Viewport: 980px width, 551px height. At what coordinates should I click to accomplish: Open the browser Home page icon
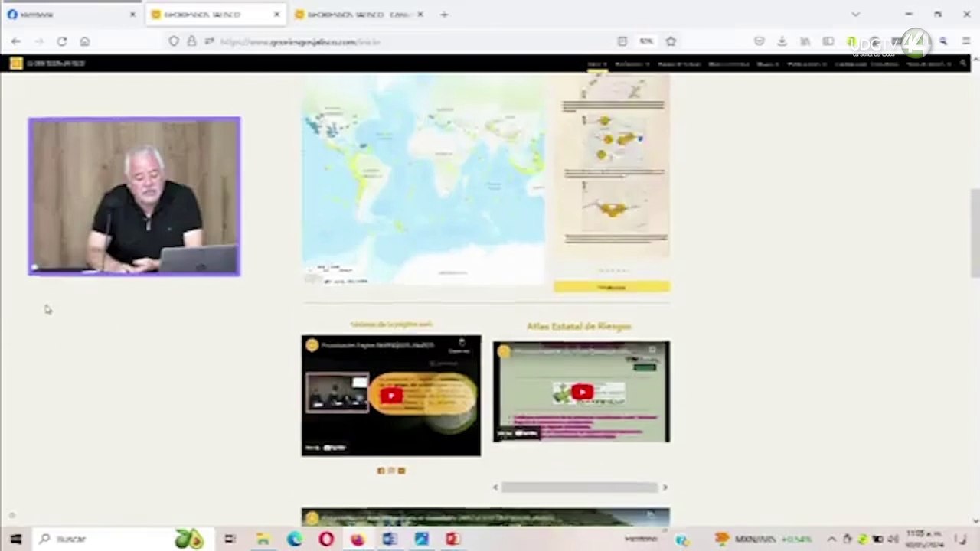(x=85, y=41)
